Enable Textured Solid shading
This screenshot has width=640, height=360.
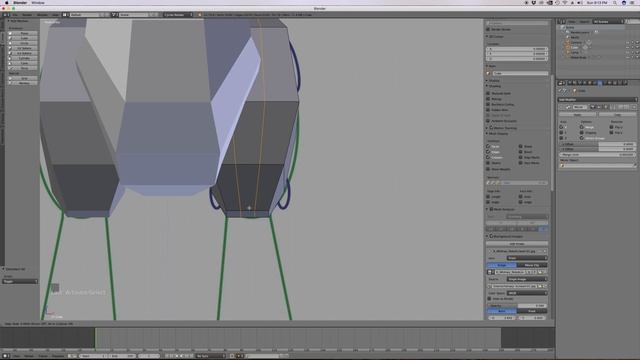tap(488, 93)
